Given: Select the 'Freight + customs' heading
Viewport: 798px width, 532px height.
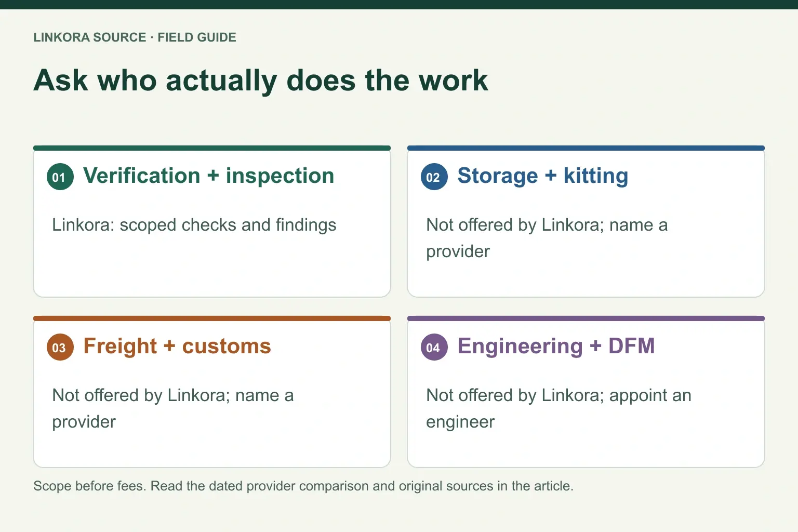Looking at the screenshot, I should pyautogui.click(x=177, y=346).
